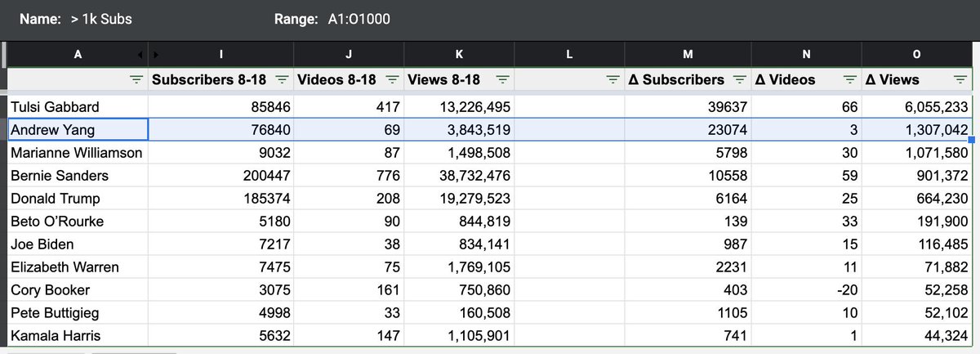Click the Elizabeth Warren cell

(x=78, y=267)
